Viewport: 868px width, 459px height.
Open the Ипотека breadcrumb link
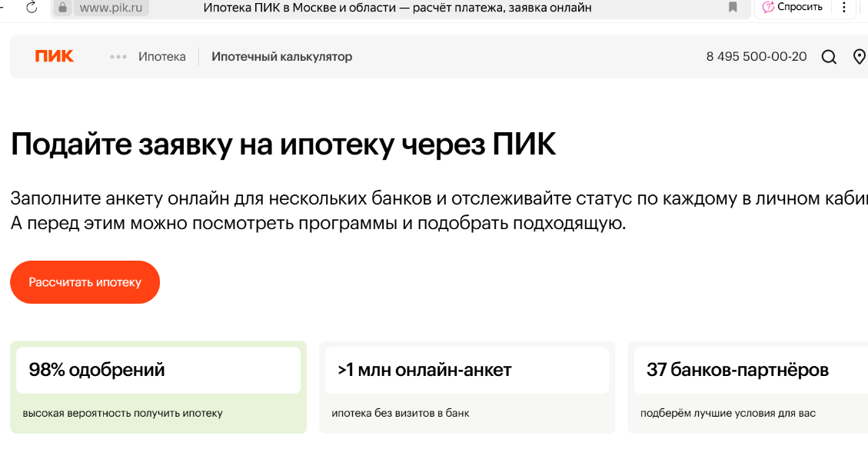click(x=162, y=56)
